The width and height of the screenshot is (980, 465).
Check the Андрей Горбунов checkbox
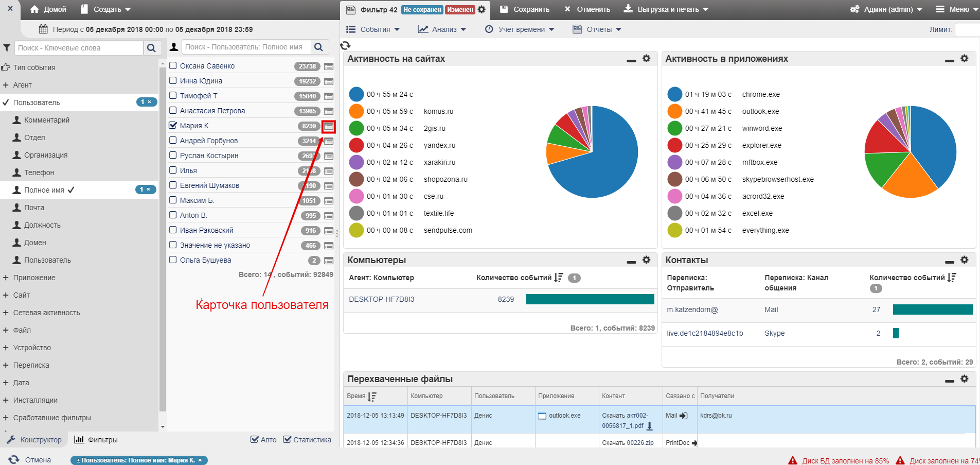coord(173,141)
